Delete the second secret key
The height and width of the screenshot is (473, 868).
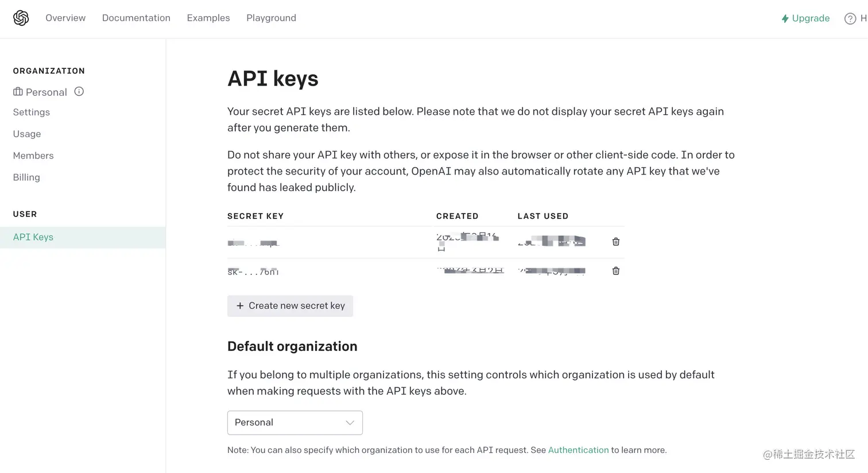[x=616, y=271]
